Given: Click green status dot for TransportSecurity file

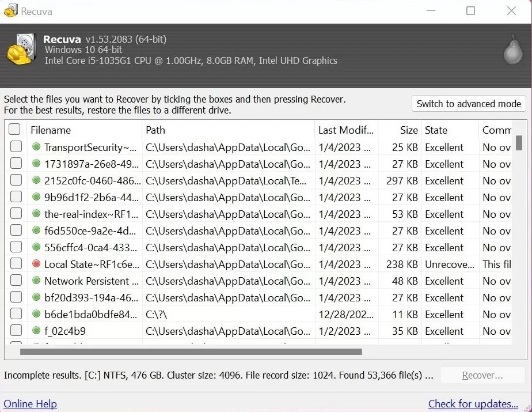Looking at the screenshot, I should 36,147.
